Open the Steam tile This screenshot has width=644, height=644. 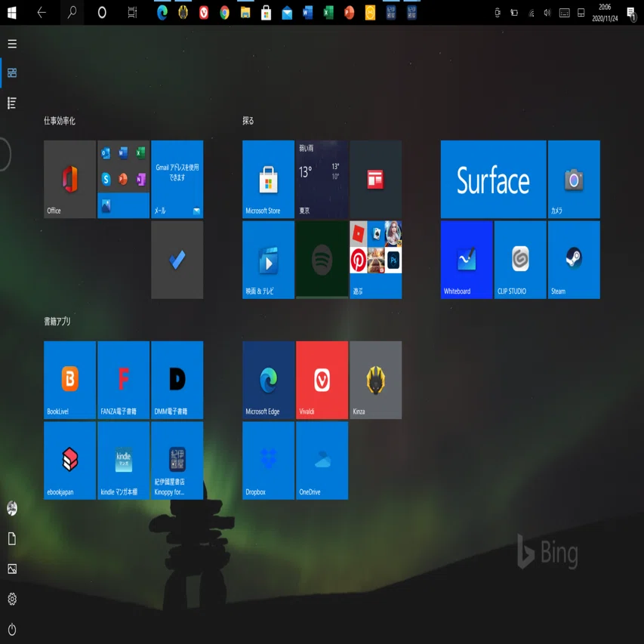click(x=574, y=260)
